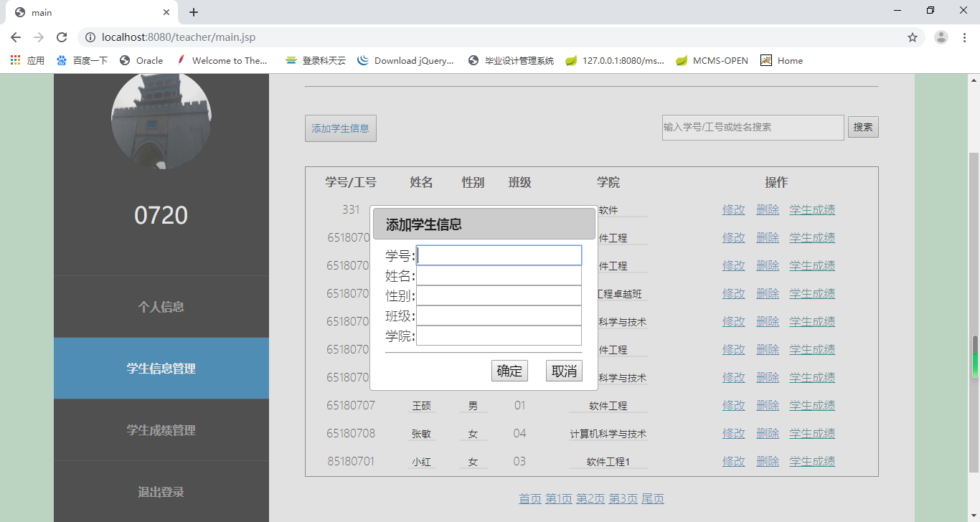
Task: Go to 第2页 in pagination
Action: point(590,498)
